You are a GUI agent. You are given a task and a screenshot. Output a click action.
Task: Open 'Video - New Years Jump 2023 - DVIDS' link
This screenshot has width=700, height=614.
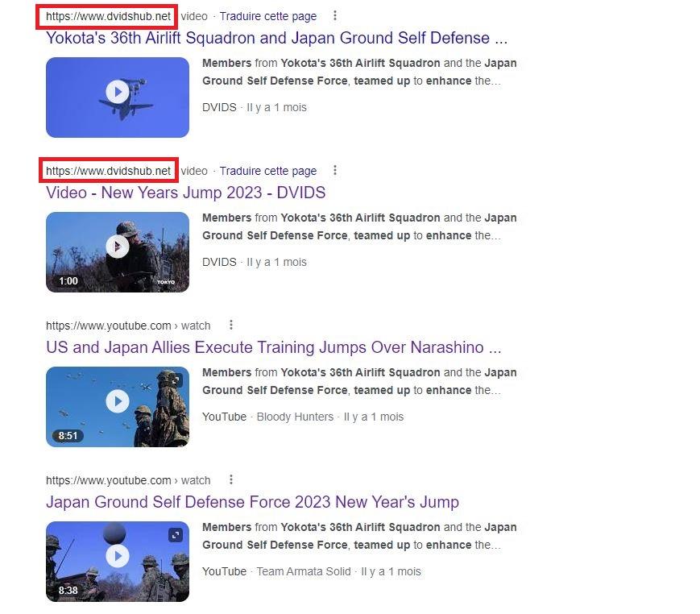tap(186, 193)
